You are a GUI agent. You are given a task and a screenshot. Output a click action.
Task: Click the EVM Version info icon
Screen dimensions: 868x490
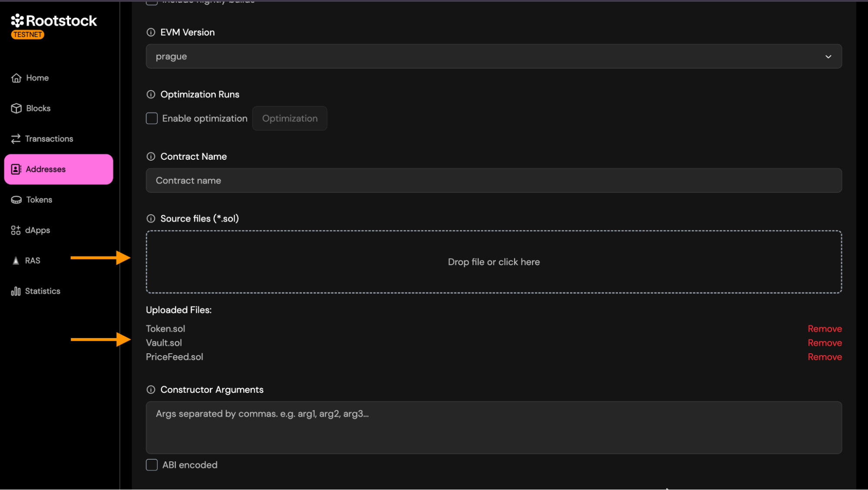coord(151,33)
